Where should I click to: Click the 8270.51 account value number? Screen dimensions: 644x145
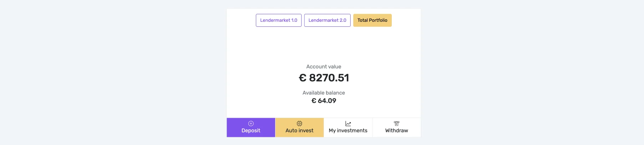click(329, 78)
